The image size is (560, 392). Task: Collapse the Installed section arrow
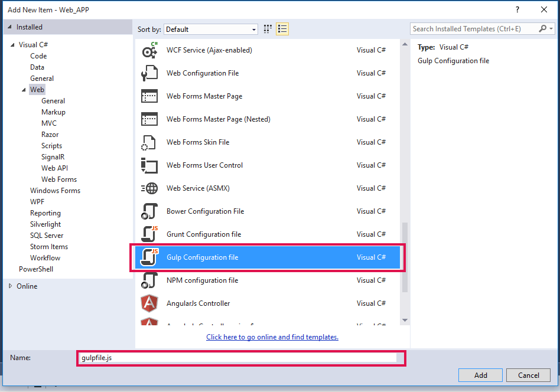(x=9, y=27)
